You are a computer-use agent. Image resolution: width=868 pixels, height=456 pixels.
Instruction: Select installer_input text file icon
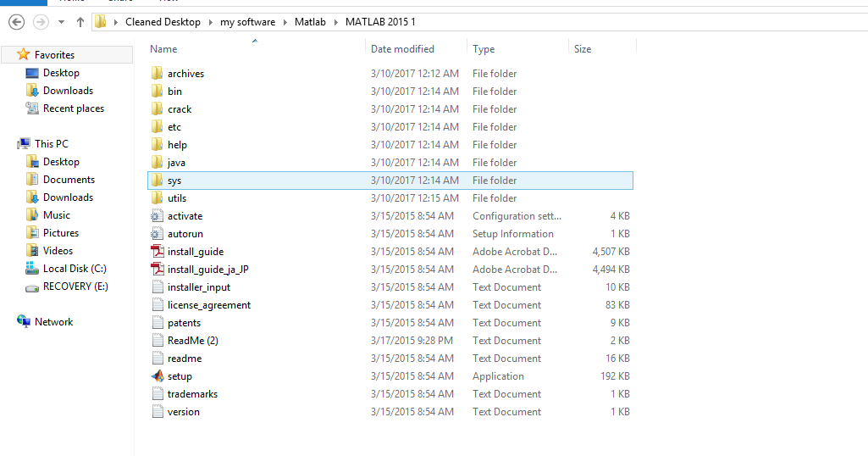[158, 287]
